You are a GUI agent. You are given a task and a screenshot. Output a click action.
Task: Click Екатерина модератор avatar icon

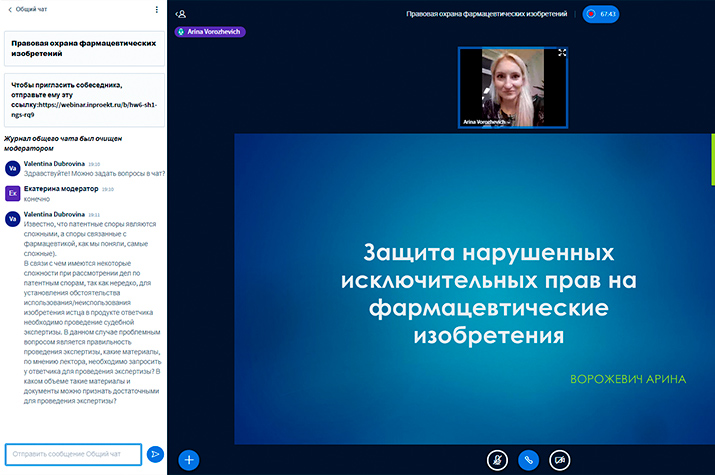pyautogui.click(x=13, y=193)
